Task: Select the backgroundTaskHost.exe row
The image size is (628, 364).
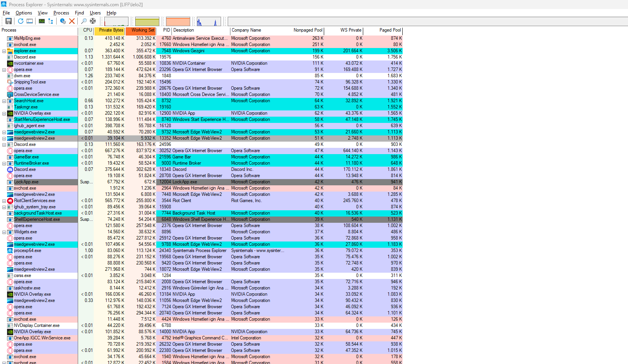Action: [x=201, y=213]
